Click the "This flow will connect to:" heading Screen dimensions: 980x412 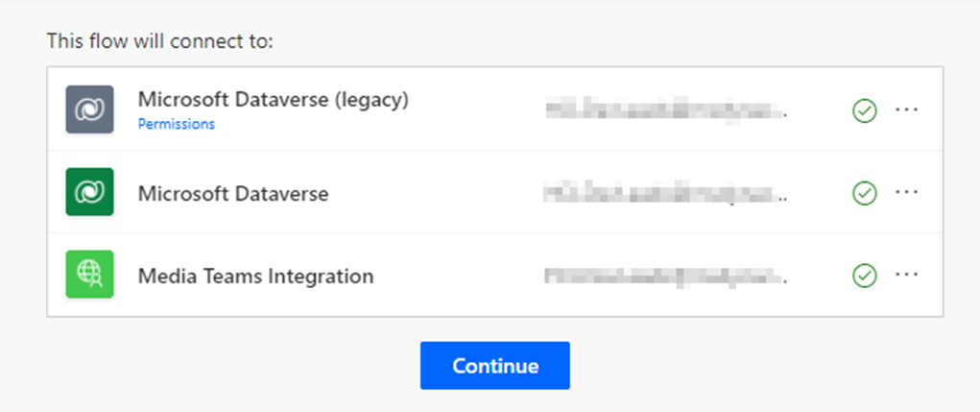coord(160,42)
